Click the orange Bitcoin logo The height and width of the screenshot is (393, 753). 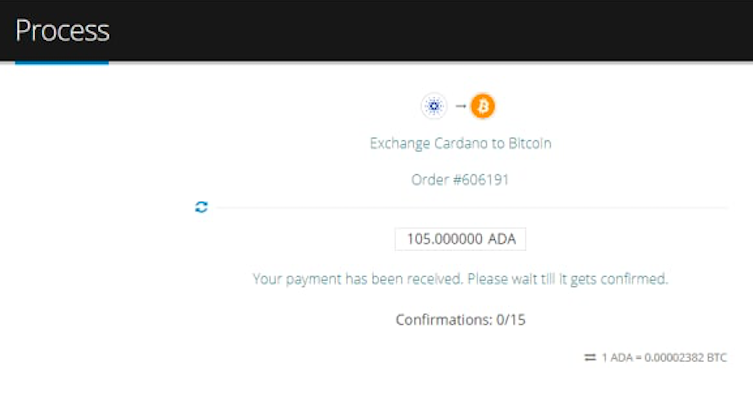coord(483,106)
